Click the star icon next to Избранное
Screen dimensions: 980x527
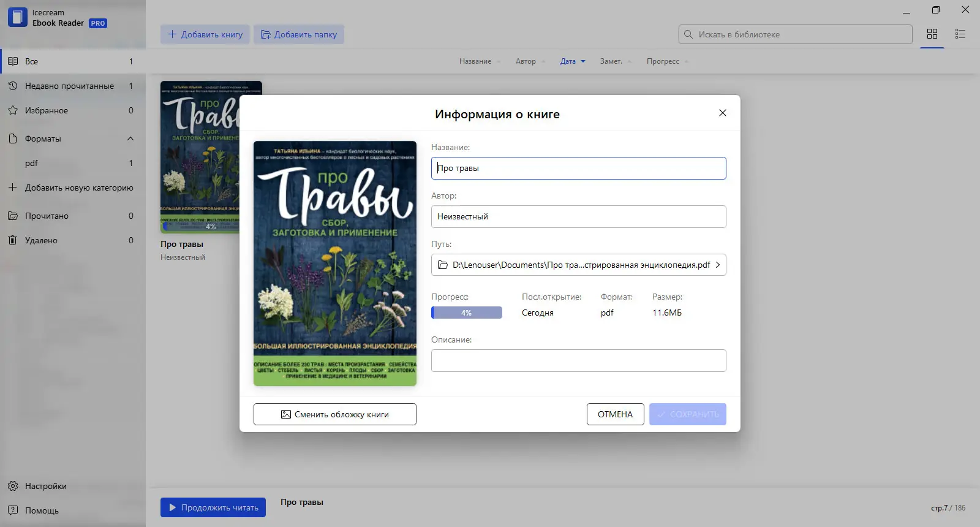tap(13, 110)
